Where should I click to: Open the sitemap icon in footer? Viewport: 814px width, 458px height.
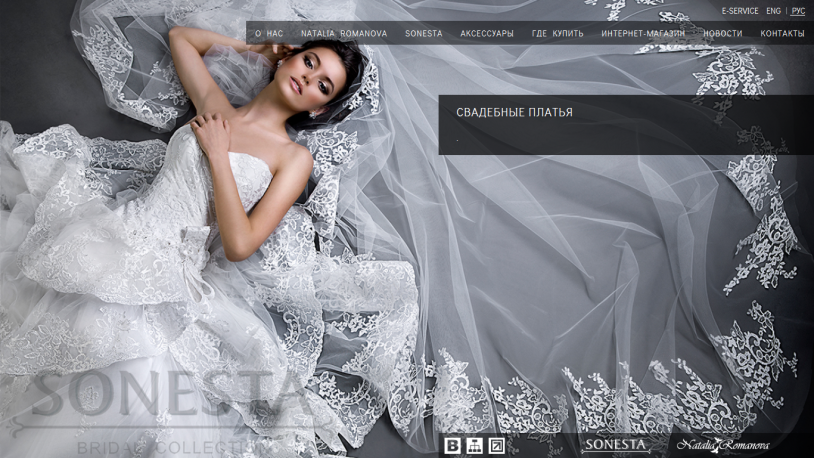475,445
